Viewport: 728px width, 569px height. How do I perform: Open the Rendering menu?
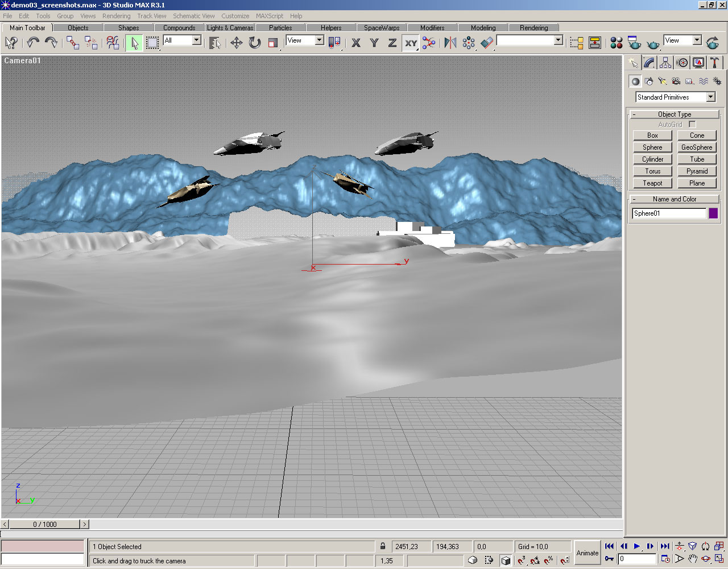116,16
